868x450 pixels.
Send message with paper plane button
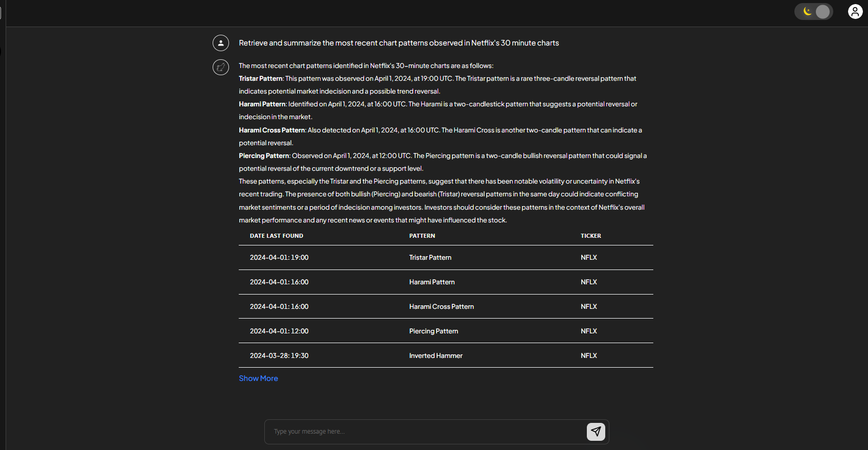pyautogui.click(x=596, y=432)
